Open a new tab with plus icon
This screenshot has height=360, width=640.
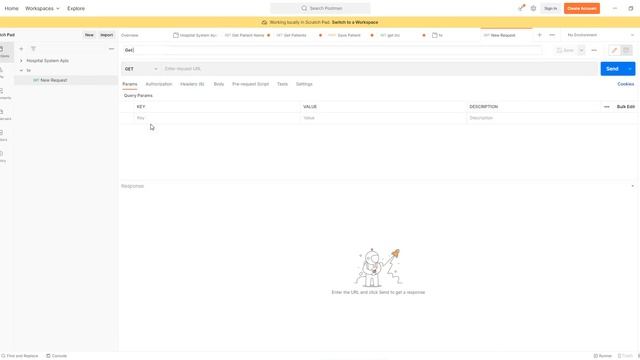[x=540, y=35]
